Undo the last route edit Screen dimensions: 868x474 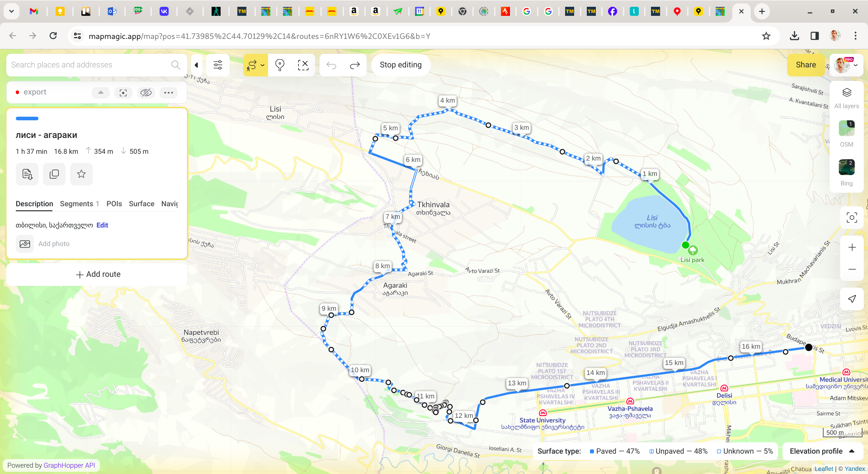point(331,65)
